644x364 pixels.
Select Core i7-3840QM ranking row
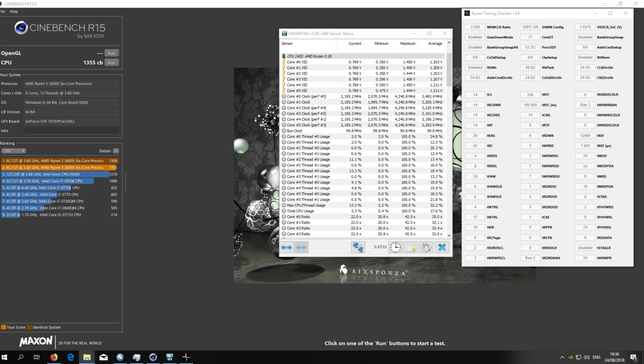[59, 208]
